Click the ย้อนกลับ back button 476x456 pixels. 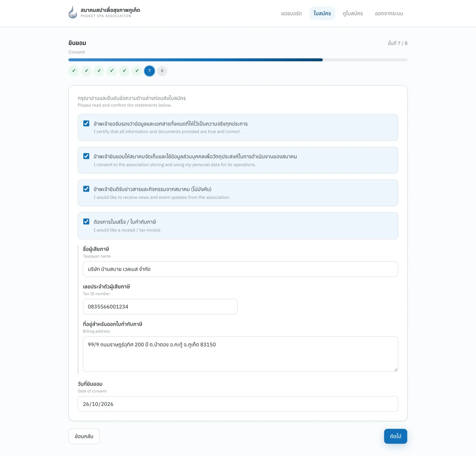(x=84, y=436)
